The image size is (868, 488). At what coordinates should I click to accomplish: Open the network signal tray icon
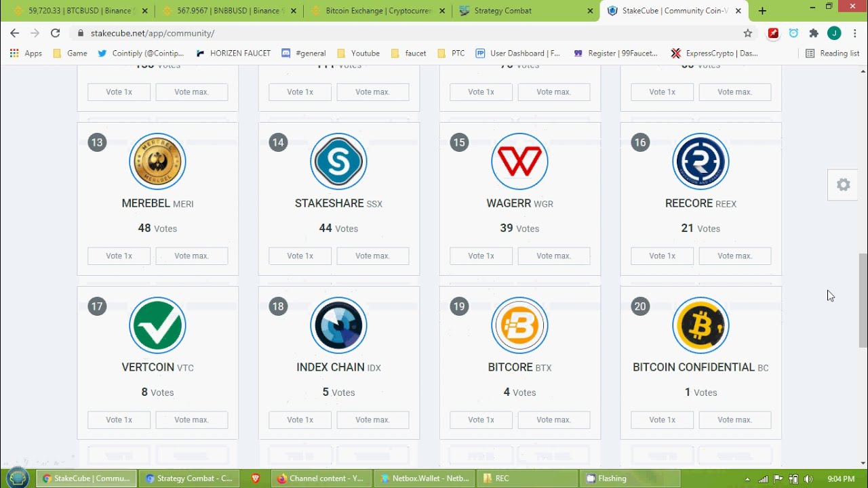coord(763,479)
